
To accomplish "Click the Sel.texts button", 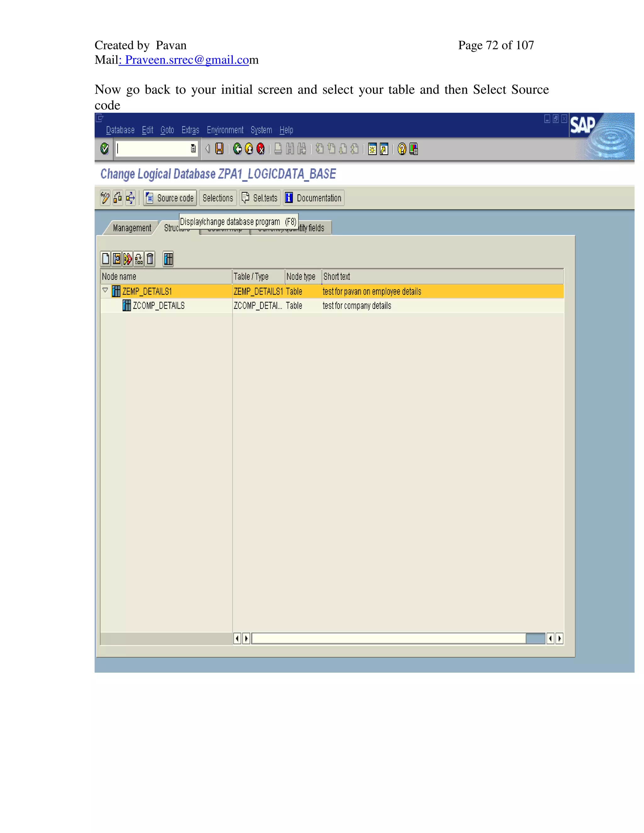I will point(260,198).
